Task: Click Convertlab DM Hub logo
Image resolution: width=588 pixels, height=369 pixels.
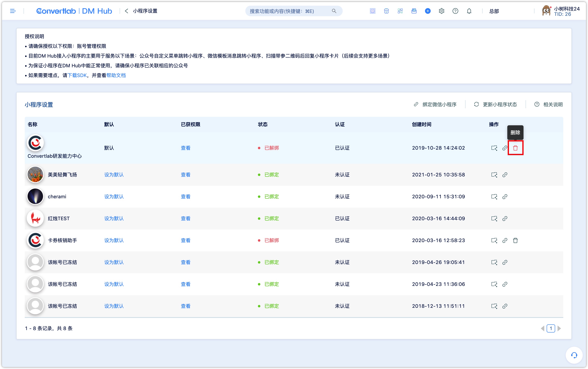Action: [x=74, y=11]
